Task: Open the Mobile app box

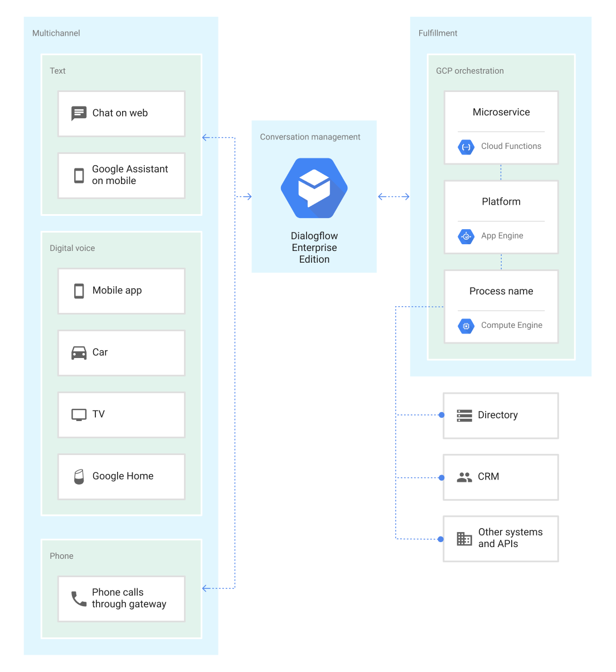Action: tap(122, 291)
